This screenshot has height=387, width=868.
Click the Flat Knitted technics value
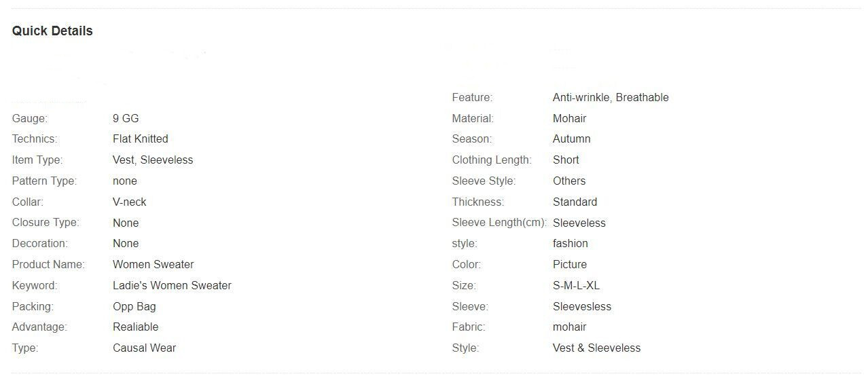click(141, 139)
